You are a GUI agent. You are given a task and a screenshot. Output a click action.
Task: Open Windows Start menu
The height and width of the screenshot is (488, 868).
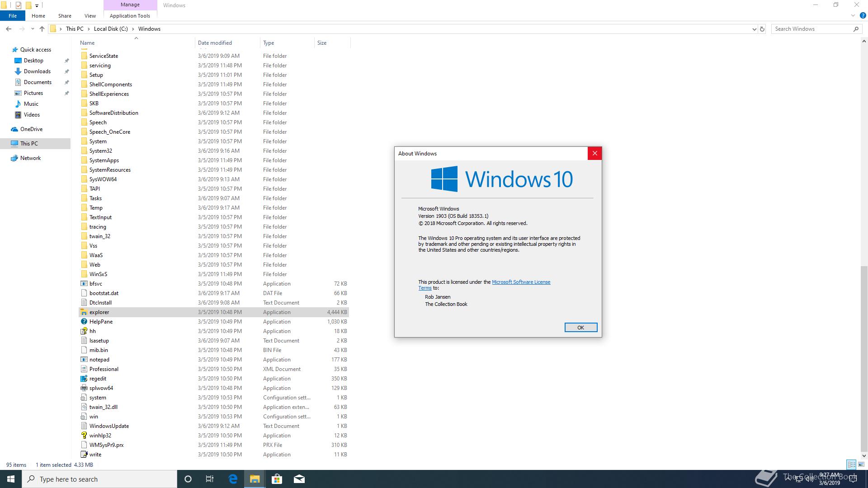click(x=11, y=479)
